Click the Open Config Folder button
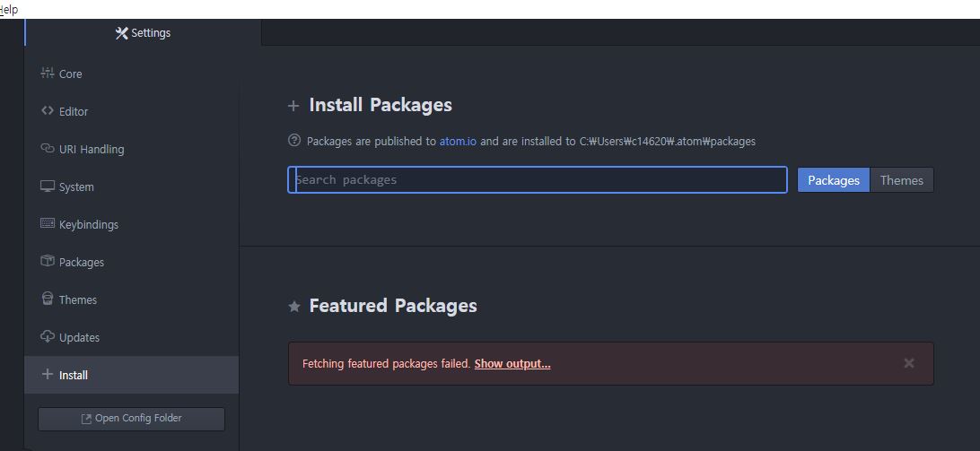Viewport: 980px width, 451px height. coord(131,419)
